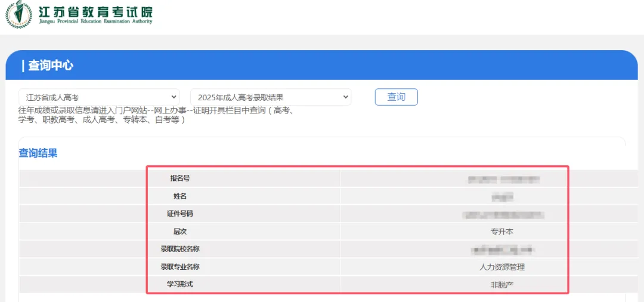Select the 学习形式 row label
644x302 pixels.
pyautogui.click(x=179, y=284)
